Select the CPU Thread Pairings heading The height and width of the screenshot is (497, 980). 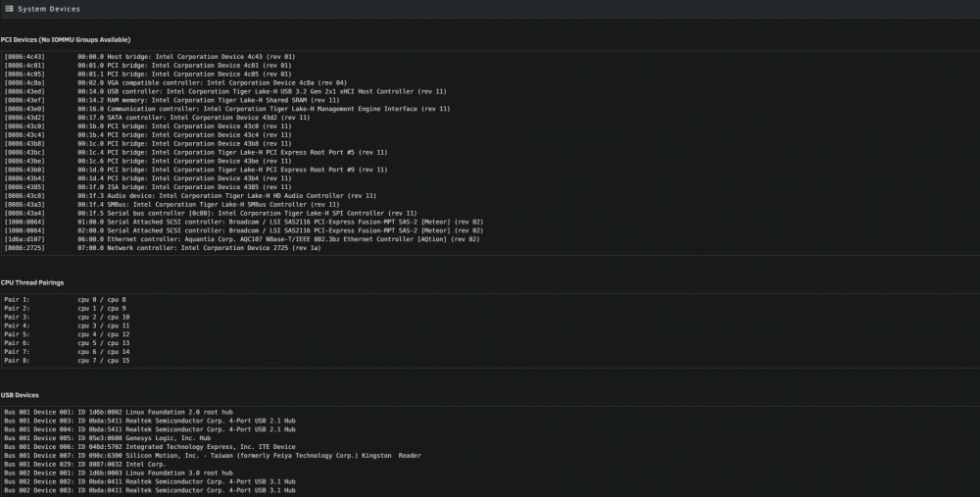click(32, 282)
